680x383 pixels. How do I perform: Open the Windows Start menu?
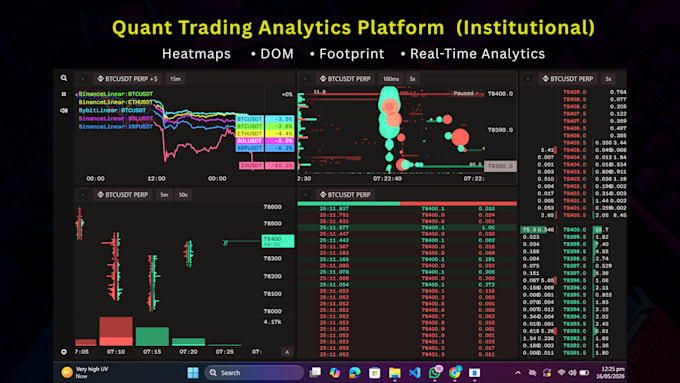[193, 373]
